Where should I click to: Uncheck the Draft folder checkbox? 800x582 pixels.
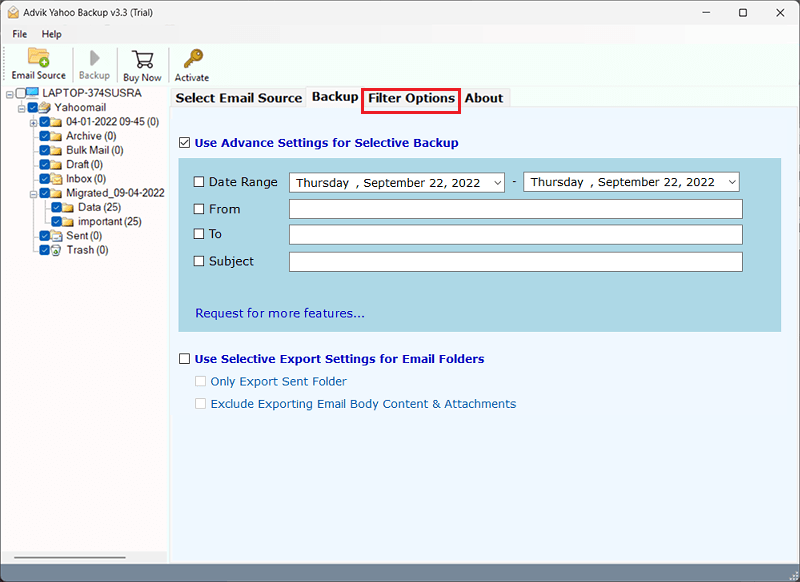coord(44,164)
